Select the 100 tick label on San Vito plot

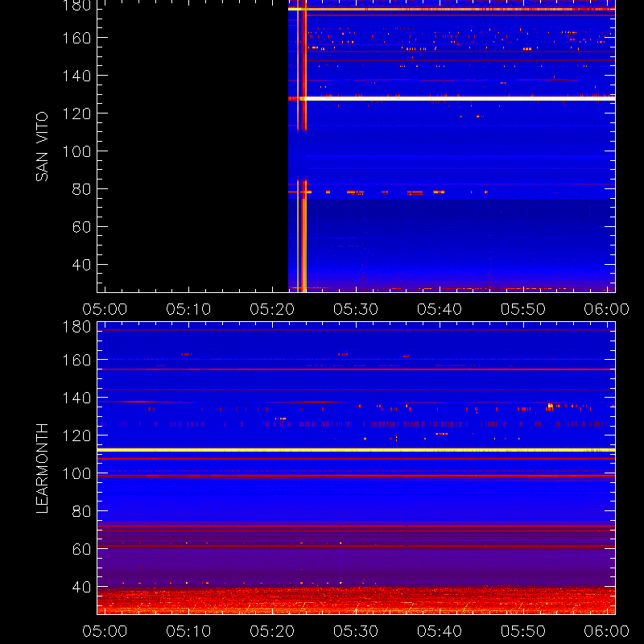coord(76,151)
